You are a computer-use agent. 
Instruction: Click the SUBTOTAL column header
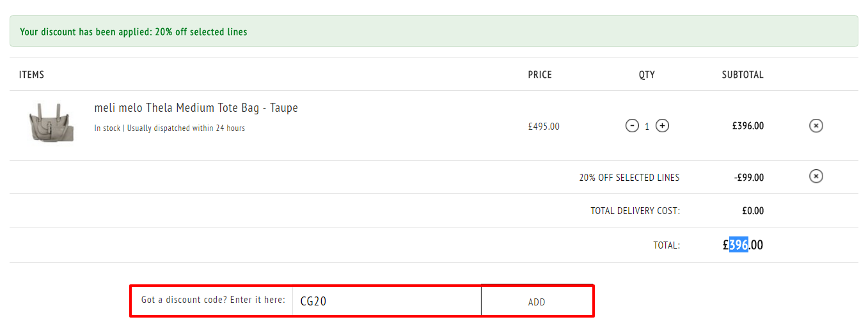pyautogui.click(x=743, y=75)
